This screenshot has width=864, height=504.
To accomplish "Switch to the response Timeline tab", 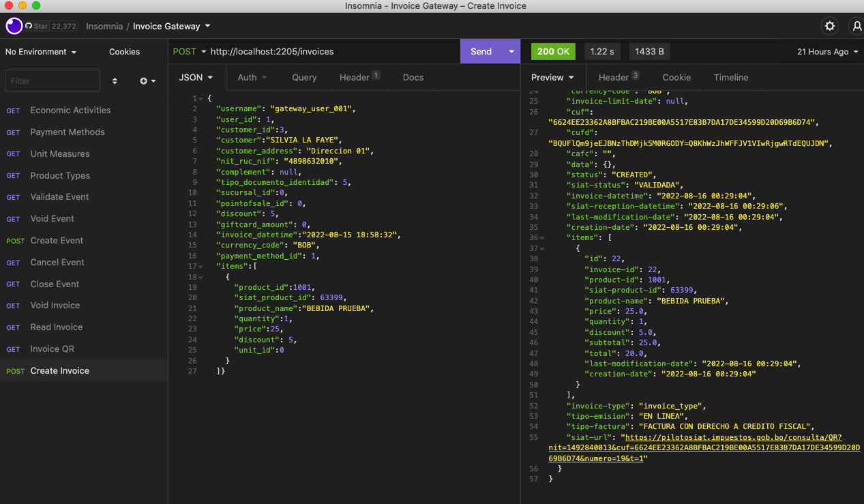I will [x=730, y=78].
